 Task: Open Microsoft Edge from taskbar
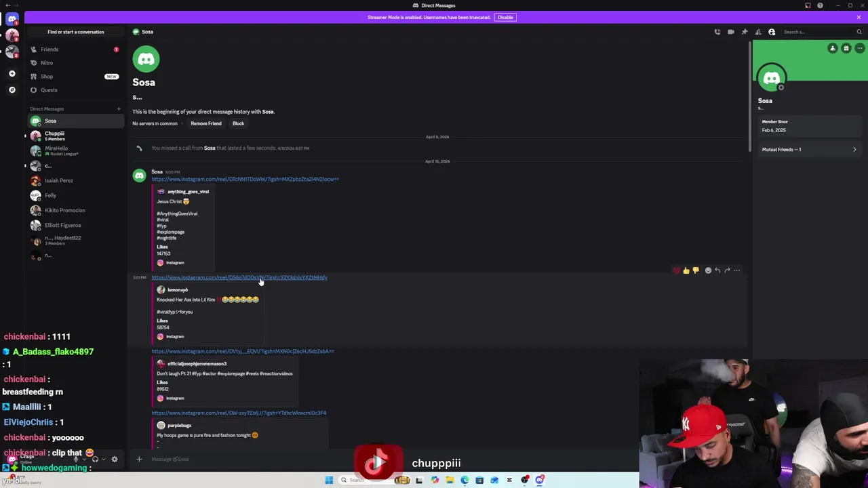coord(465,480)
